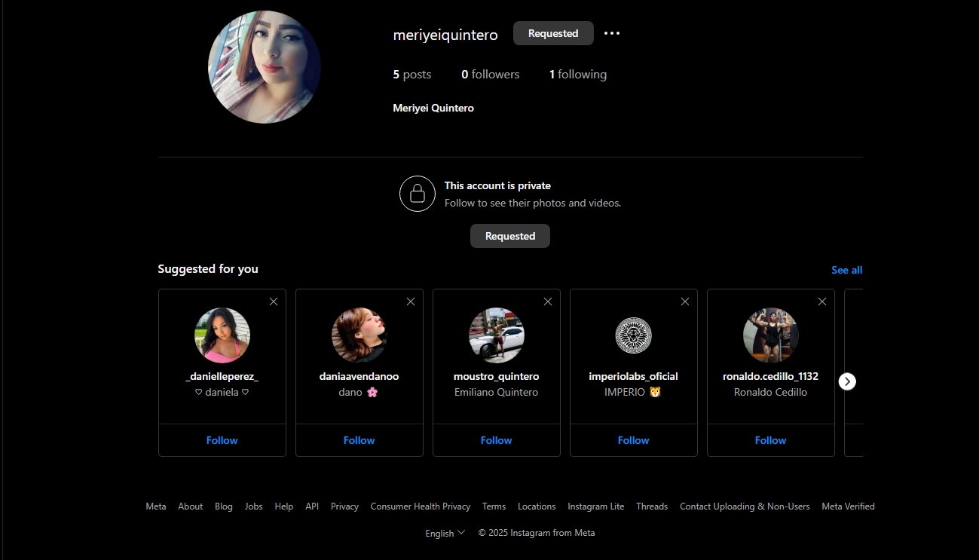The image size is (979, 560).
Task: View the 1 following list
Action: [x=578, y=74]
